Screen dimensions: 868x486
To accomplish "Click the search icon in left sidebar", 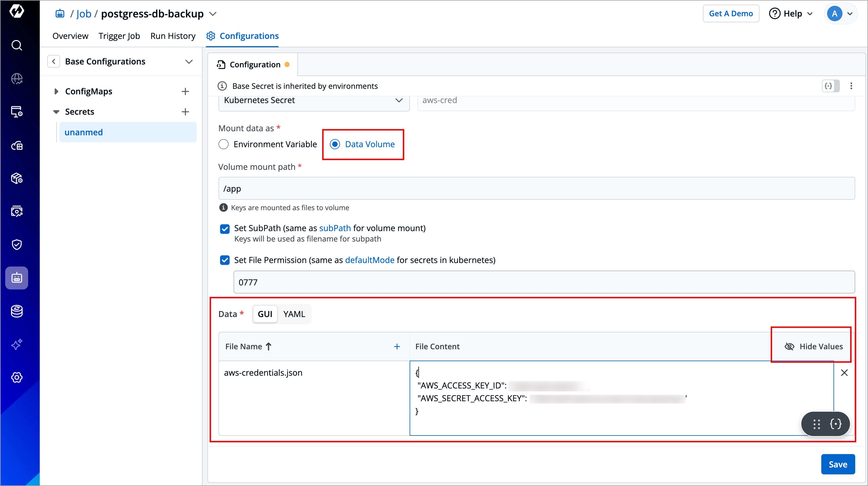I will 17,45.
